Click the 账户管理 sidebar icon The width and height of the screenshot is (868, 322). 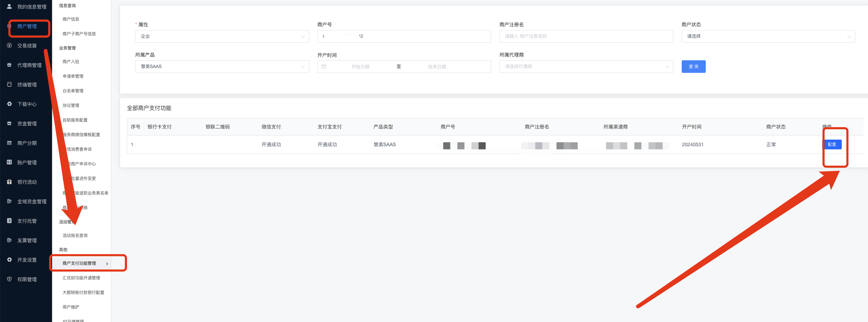[x=10, y=162]
